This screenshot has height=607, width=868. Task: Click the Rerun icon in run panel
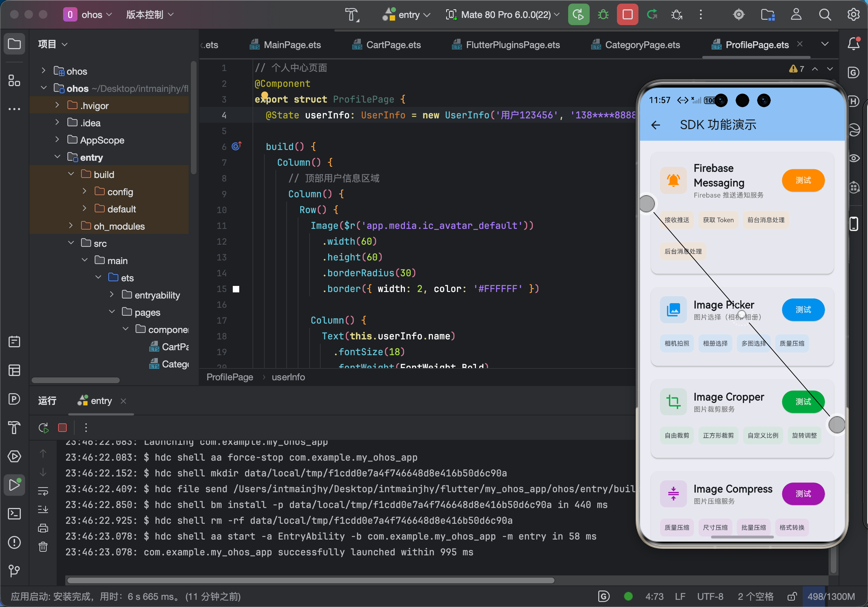coord(43,428)
